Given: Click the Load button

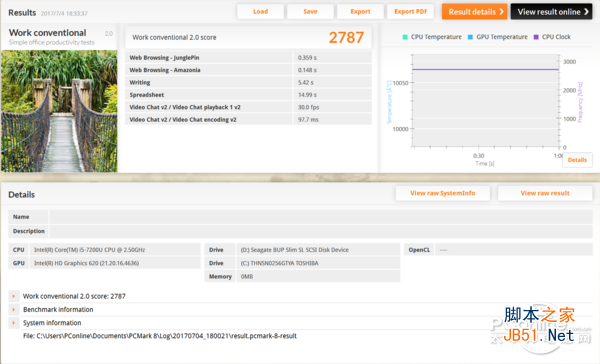Looking at the screenshot, I should [x=261, y=11].
